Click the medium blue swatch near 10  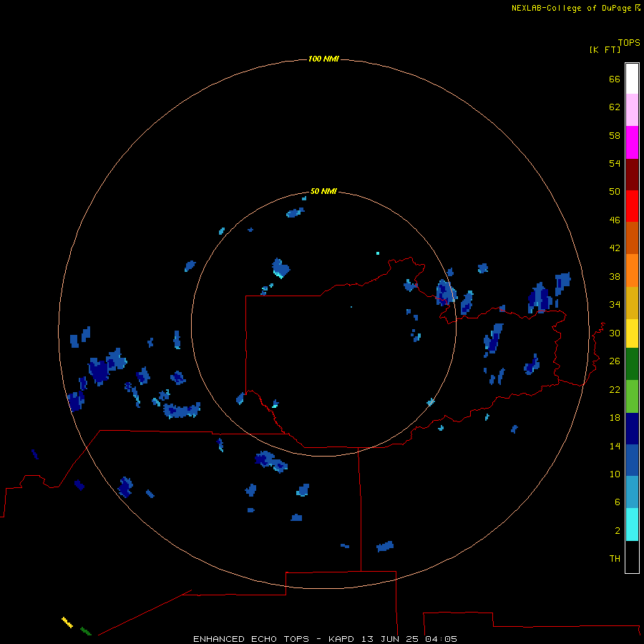coord(632,460)
